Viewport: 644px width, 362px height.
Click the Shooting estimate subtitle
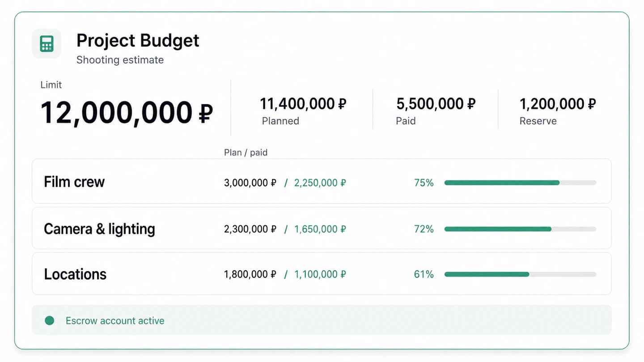click(x=120, y=60)
